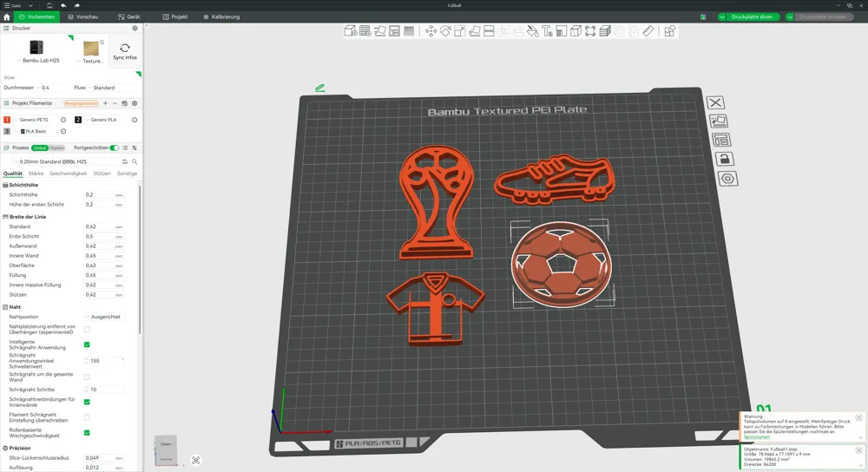
Task: Click the Druckplatte slicen button
Action: coord(752,17)
